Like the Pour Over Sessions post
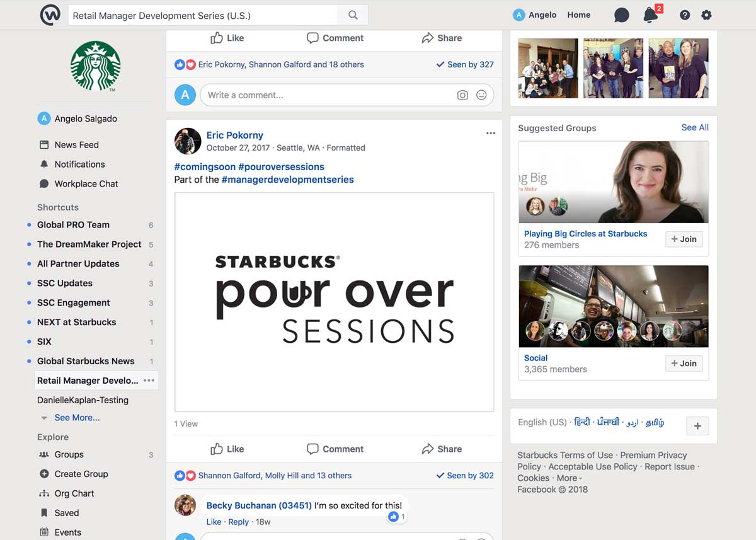Screen dimensions: 756x540 pyautogui.click(x=227, y=449)
